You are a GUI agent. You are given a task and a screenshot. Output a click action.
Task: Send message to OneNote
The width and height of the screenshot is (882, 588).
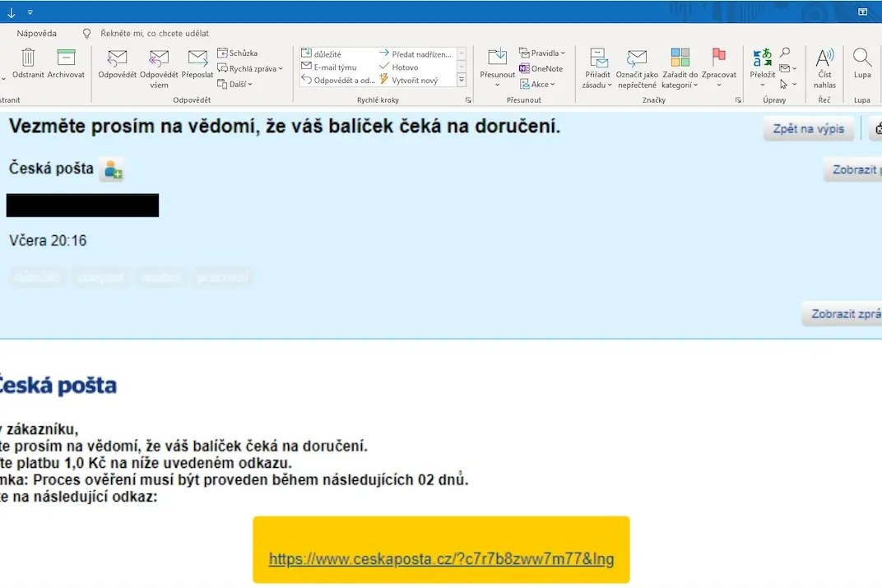click(x=541, y=68)
